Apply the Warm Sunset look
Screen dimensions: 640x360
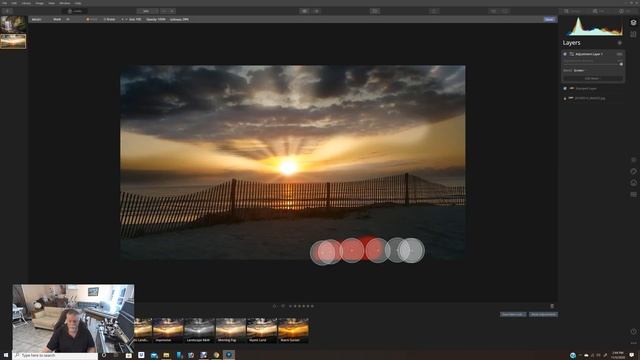point(293,330)
